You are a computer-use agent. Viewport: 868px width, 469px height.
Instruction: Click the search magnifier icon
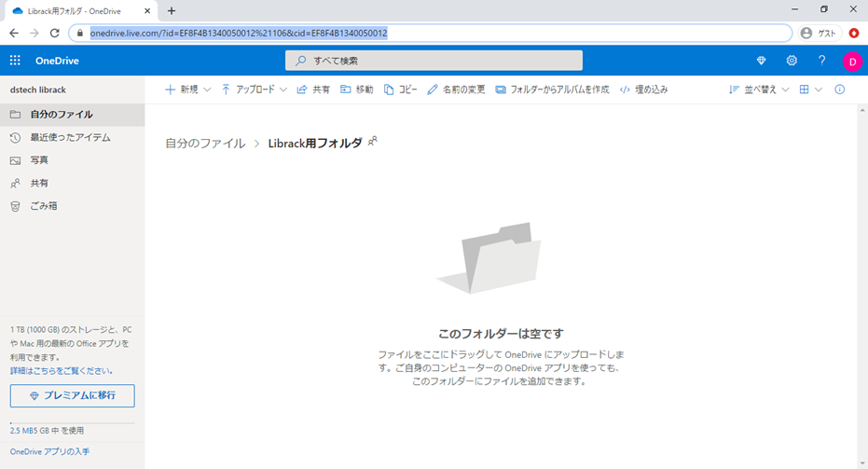(300, 61)
